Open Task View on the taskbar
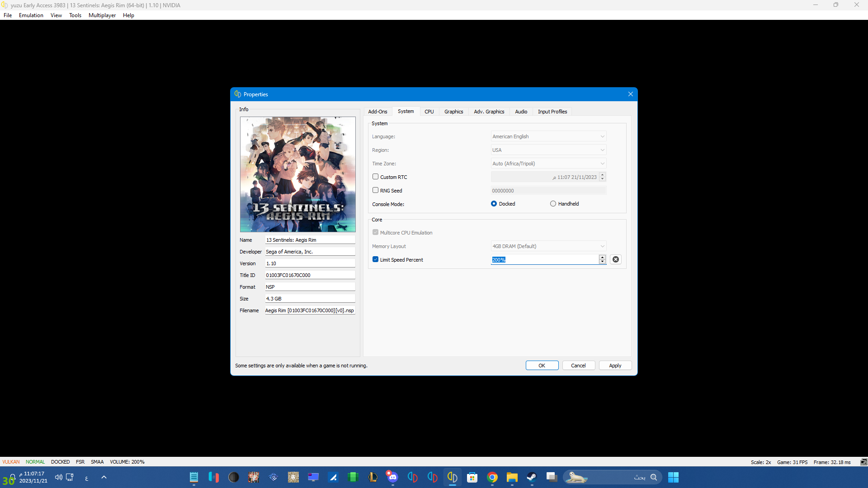868x488 pixels. coord(552,477)
